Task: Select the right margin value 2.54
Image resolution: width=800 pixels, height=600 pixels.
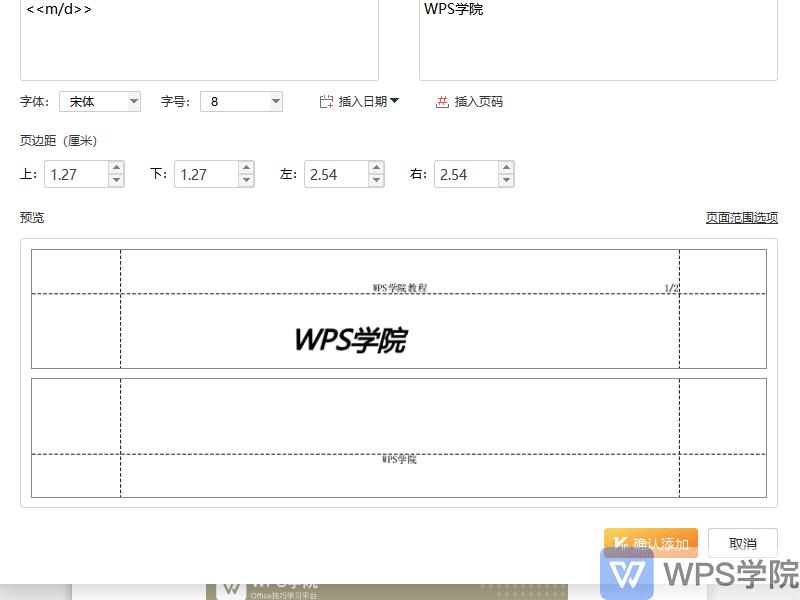Action: [462, 174]
